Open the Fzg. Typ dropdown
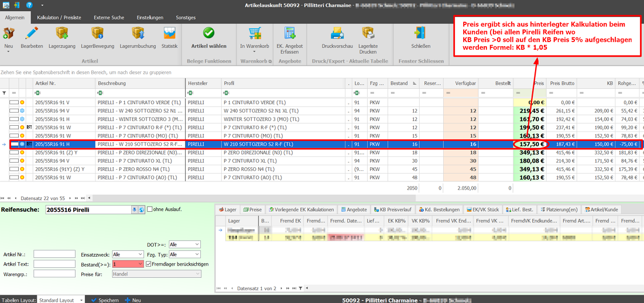 pyautogui.click(x=197, y=254)
